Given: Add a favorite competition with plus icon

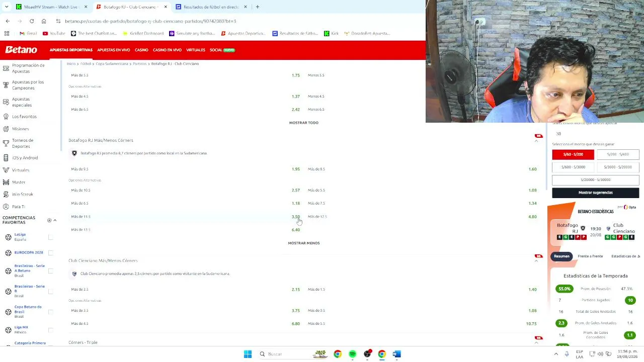Looking at the screenshot, I should tap(49, 220).
